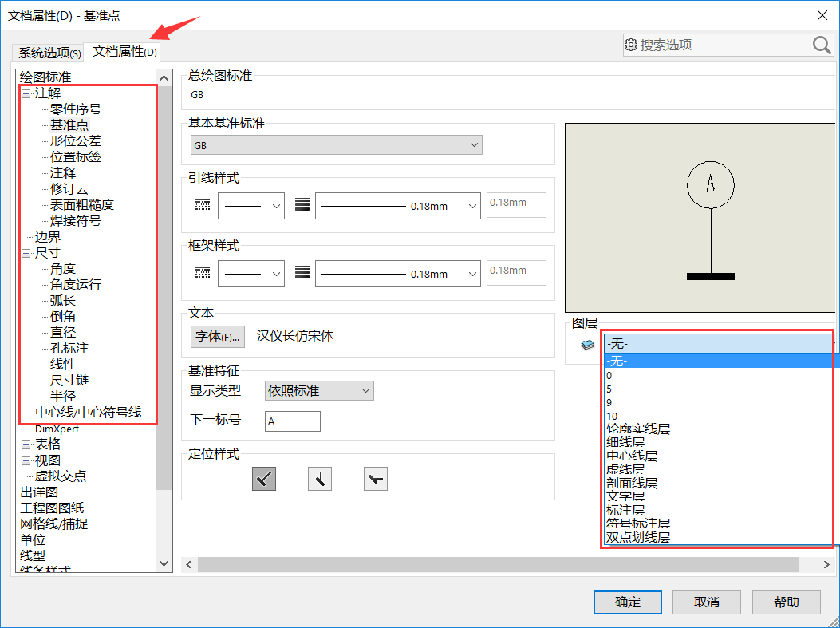Select 绘图标准 in the tree
The width and height of the screenshot is (840, 628).
pyautogui.click(x=45, y=77)
